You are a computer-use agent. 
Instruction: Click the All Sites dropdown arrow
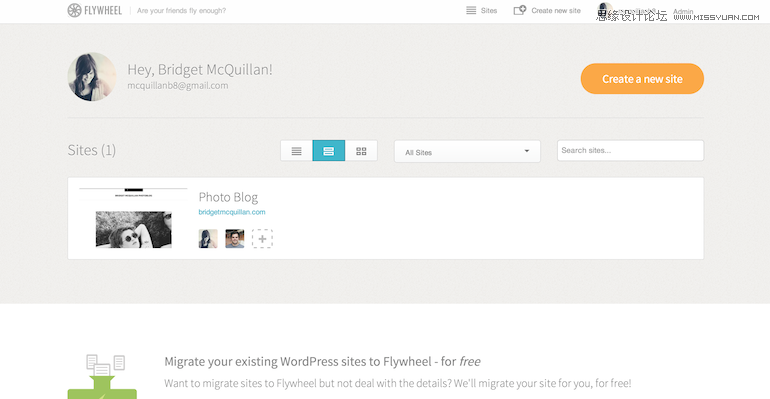[x=526, y=151]
